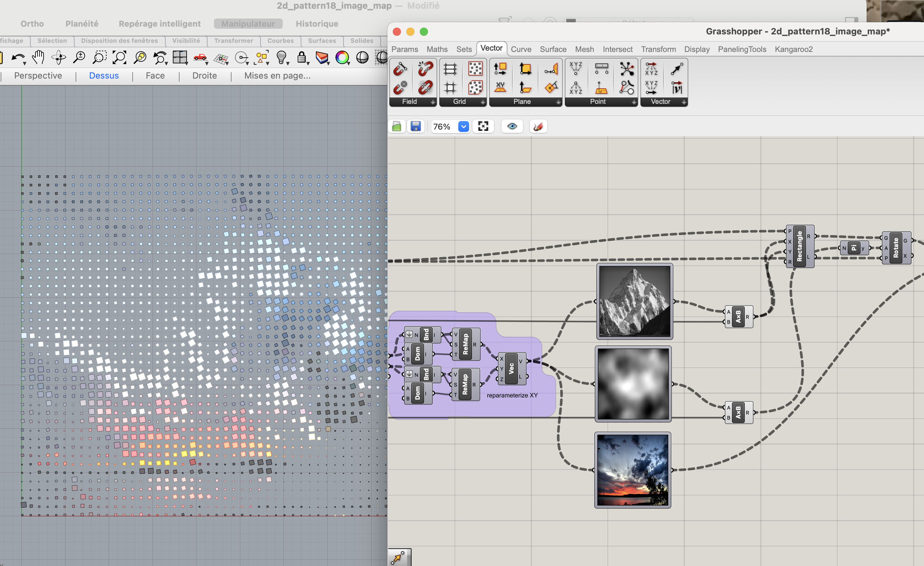Open the Perspective viewport tab
The width and height of the screenshot is (924, 566).
(38, 75)
